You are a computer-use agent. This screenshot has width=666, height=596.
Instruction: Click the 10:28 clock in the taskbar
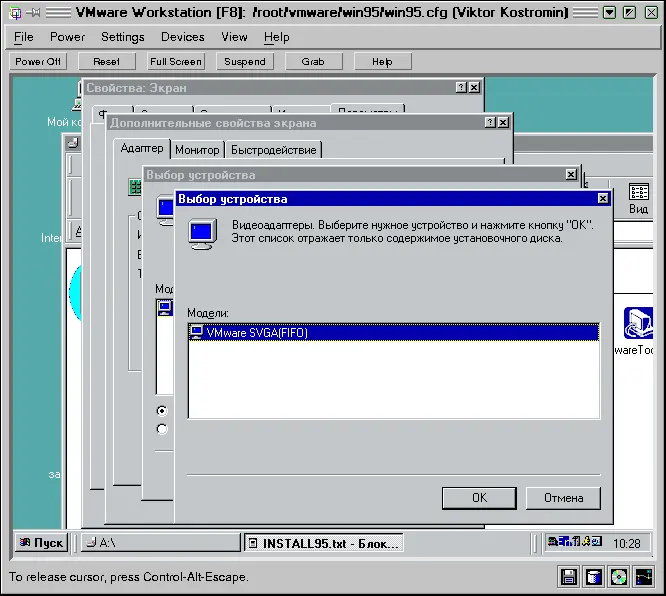(x=626, y=543)
